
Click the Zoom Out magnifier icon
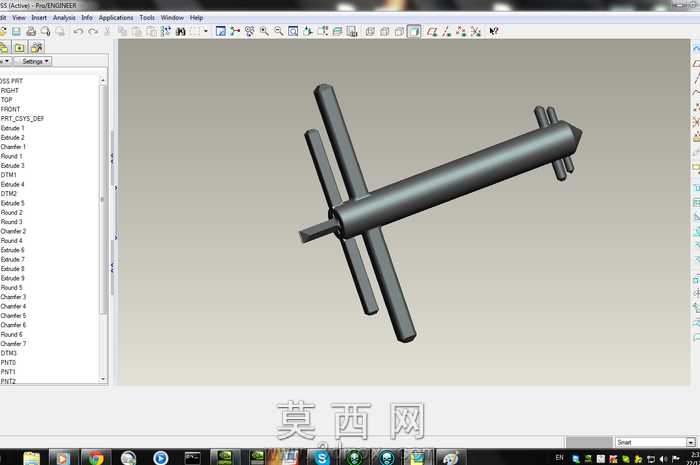pyautogui.click(x=279, y=31)
